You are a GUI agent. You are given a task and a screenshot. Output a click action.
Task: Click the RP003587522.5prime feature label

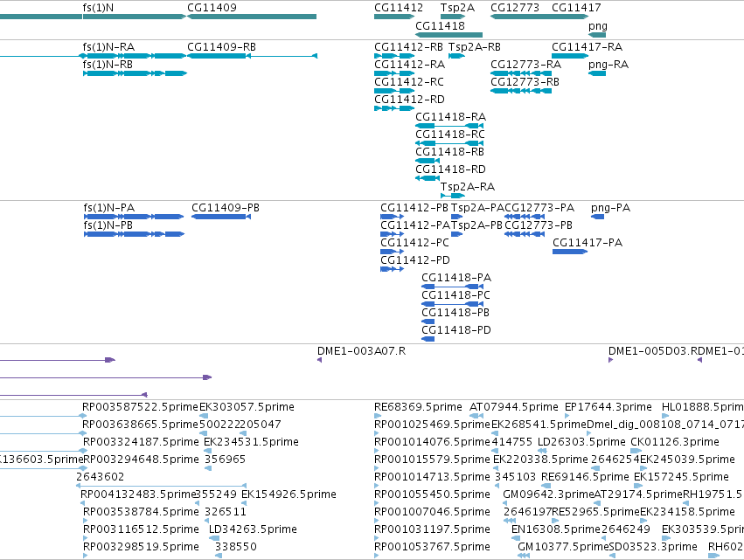click(141, 407)
